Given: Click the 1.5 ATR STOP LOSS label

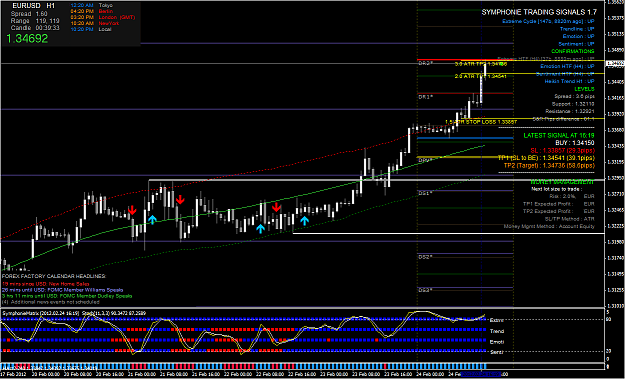Looking at the screenshot, I should [x=481, y=122].
